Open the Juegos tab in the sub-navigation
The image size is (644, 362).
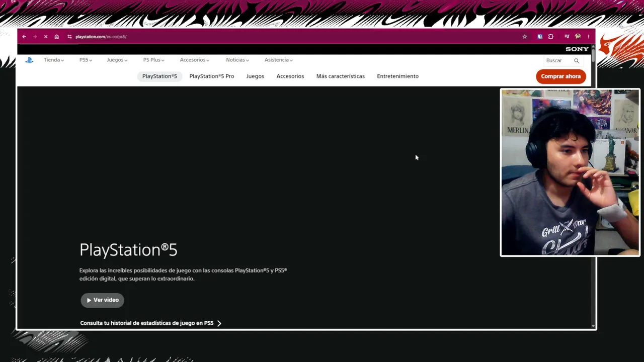(x=255, y=76)
